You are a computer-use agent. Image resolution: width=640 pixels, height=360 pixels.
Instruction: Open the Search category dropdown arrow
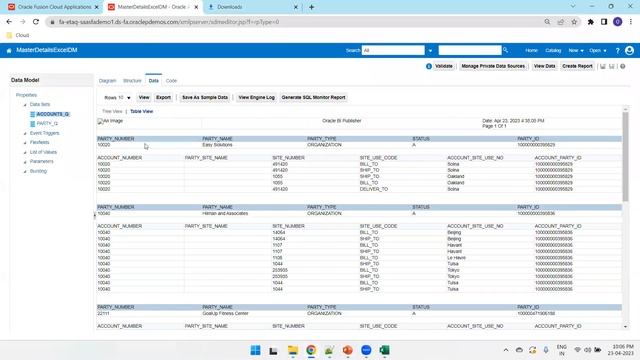pyautogui.click(x=430, y=51)
